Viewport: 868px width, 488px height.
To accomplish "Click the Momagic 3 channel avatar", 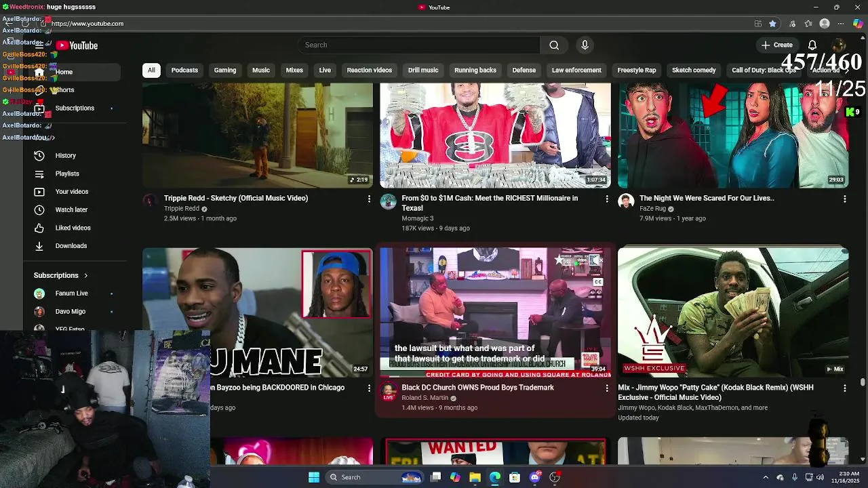I will 388,201.
